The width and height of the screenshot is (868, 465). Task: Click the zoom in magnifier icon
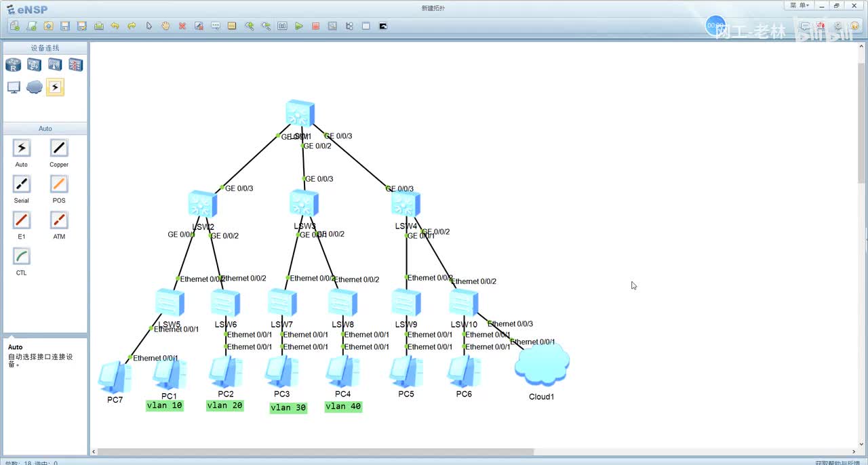pos(250,26)
